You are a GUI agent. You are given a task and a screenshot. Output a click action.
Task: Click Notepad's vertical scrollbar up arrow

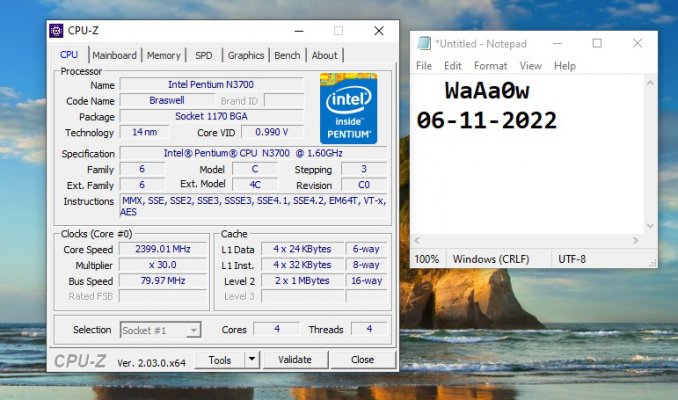[650, 83]
